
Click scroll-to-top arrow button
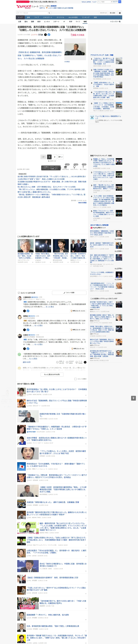133,398
